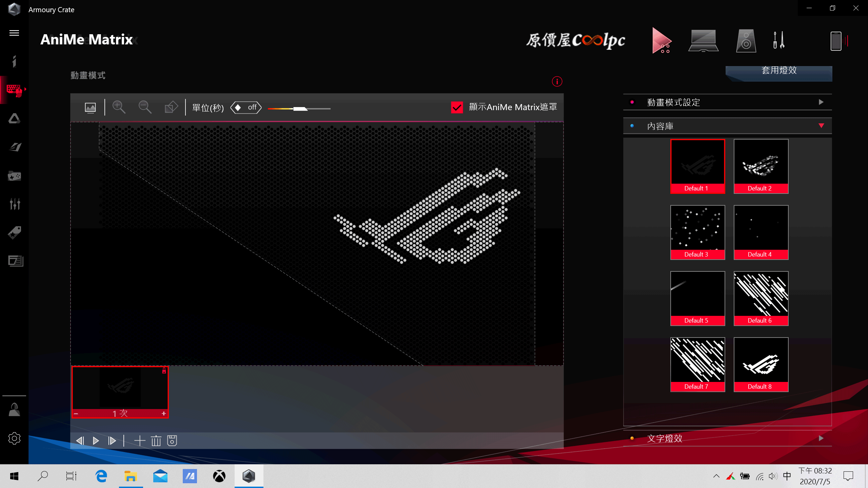The height and width of the screenshot is (488, 868).
Task: Show hidden system tray icons chevron
Action: click(x=716, y=476)
